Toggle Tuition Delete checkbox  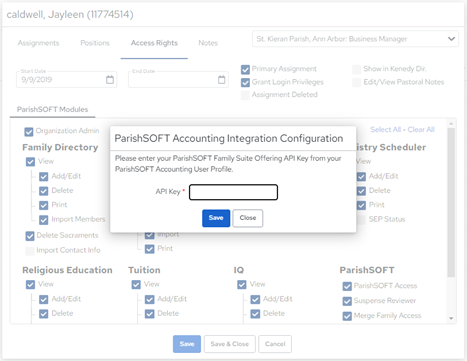[149, 314]
